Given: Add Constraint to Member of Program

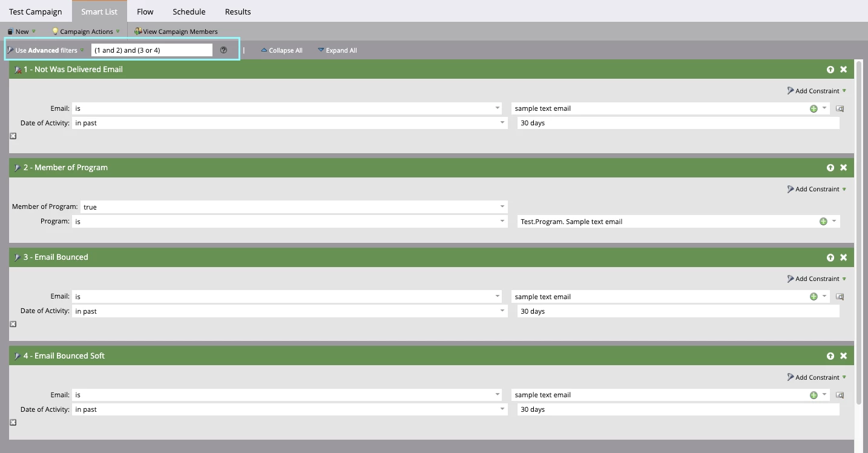Looking at the screenshot, I should point(817,189).
